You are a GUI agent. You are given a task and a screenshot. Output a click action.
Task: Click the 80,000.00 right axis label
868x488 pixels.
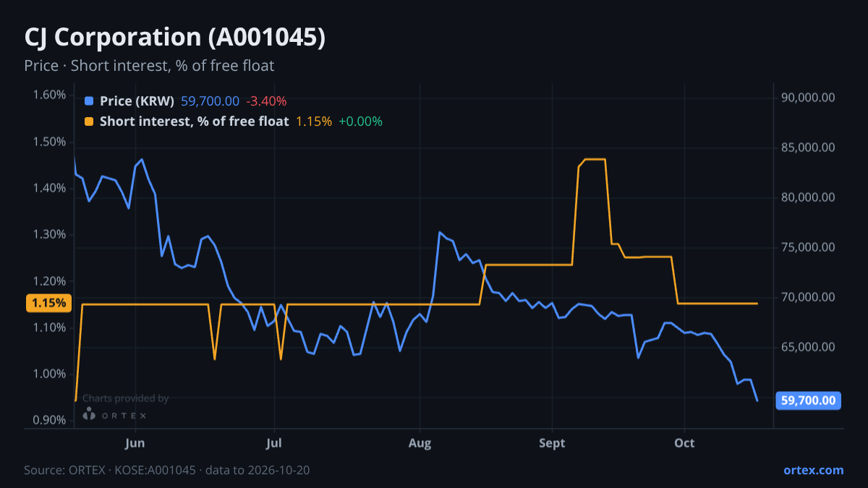coord(809,197)
